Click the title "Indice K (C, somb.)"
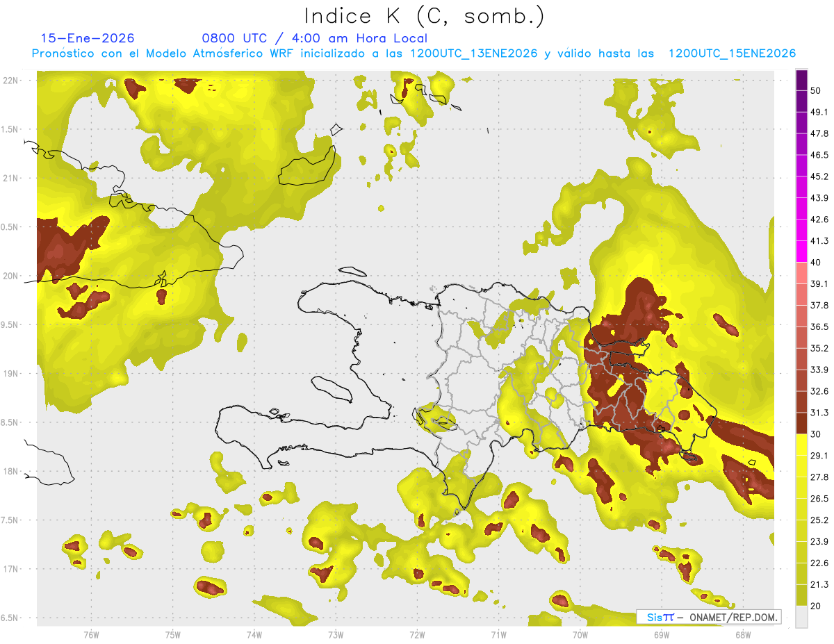The height and width of the screenshot is (644, 834). [x=424, y=16]
